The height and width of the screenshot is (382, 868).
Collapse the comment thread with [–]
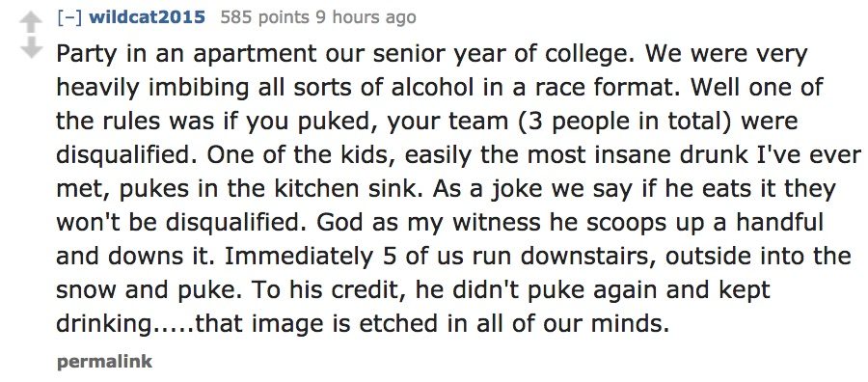(69, 17)
